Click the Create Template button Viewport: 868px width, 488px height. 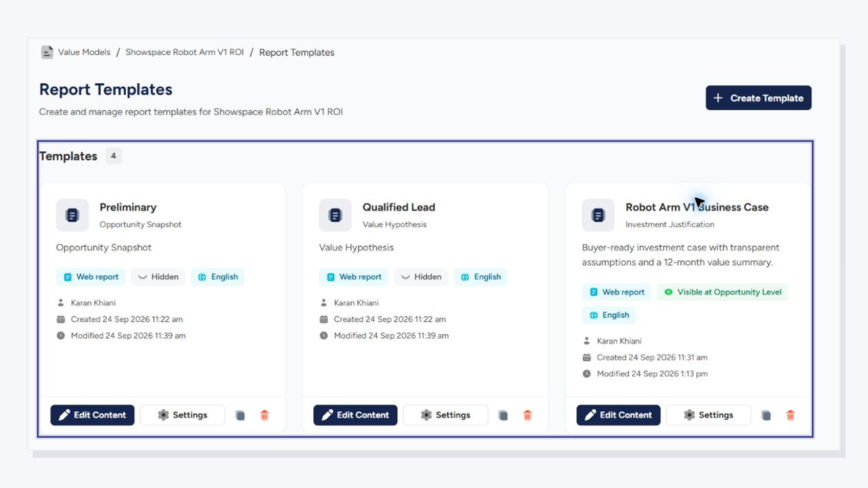point(759,98)
